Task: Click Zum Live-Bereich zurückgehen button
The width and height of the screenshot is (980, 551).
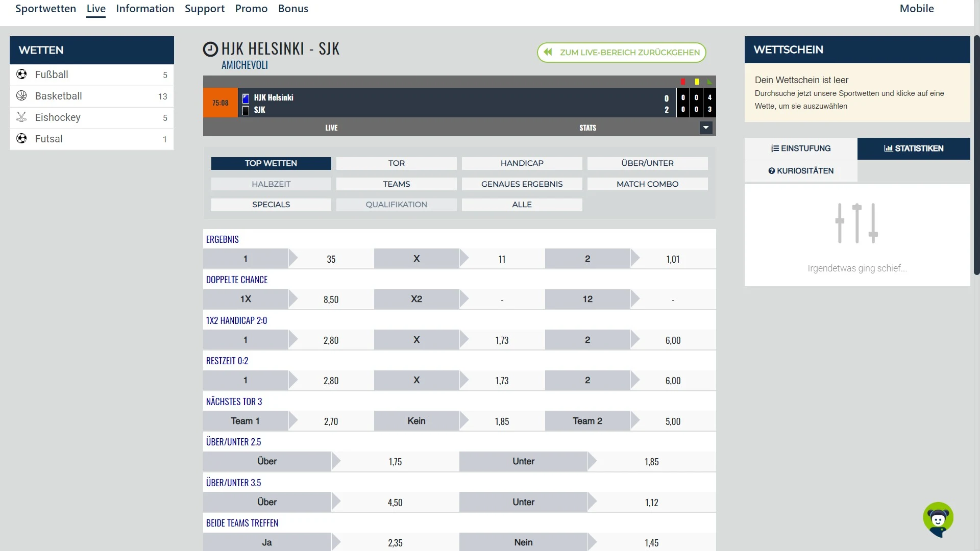Action: 621,52
